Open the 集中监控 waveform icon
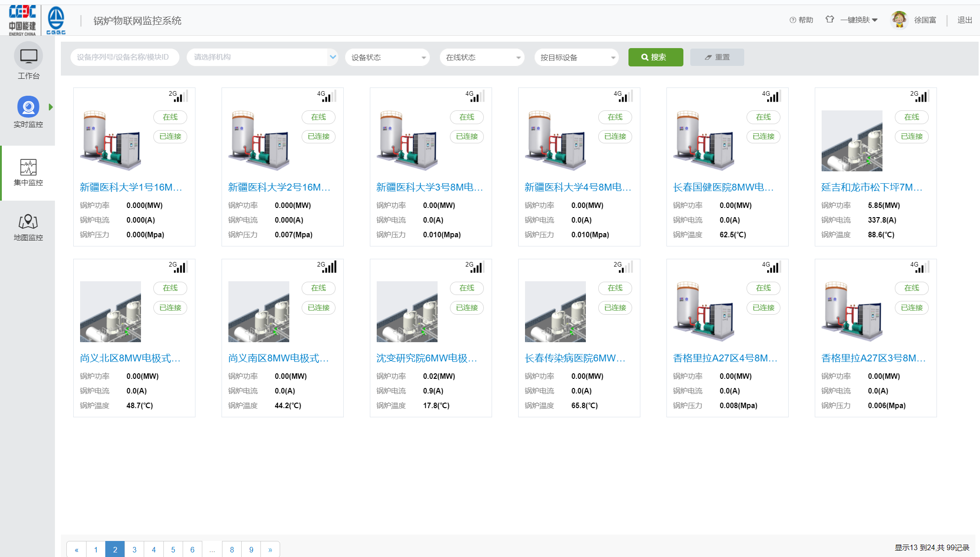The image size is (980, 557). (28, 167)
